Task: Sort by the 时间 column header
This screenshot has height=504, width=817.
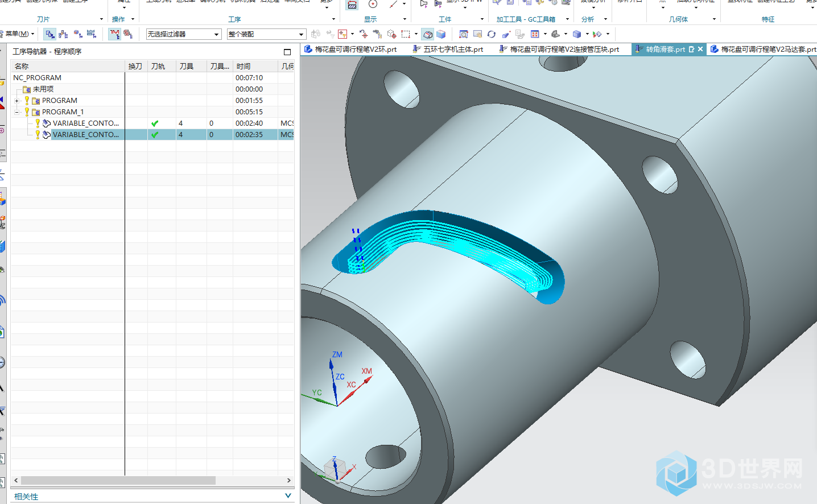Action: [x=255, y=67]
